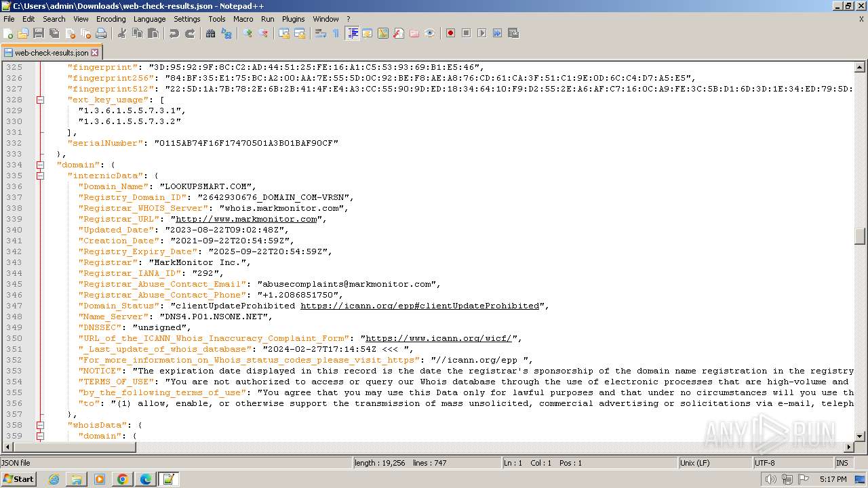Click the horizontal scrollbar right arrow
868x488 pixels.
click(x=848, y=447)
